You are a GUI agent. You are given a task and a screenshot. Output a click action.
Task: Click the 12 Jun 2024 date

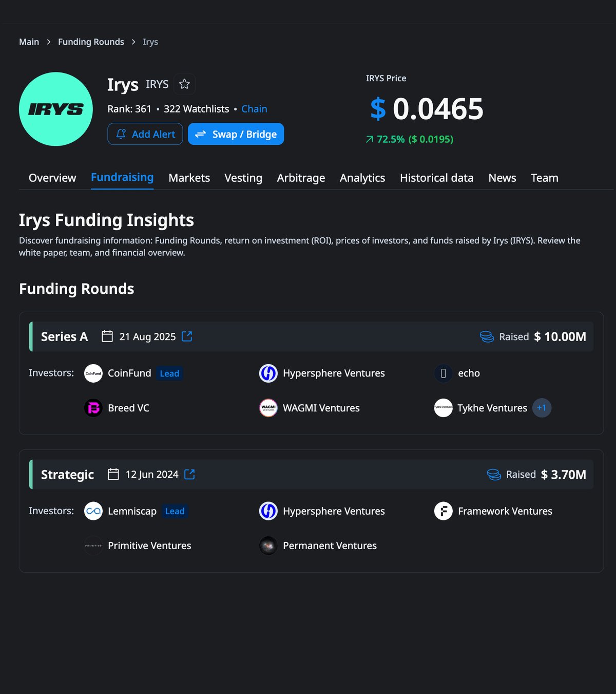[x=152, y=474]
